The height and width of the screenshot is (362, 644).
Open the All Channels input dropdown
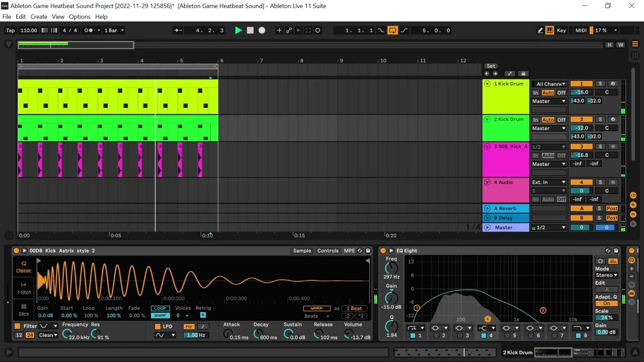click(x=549, y=84)
